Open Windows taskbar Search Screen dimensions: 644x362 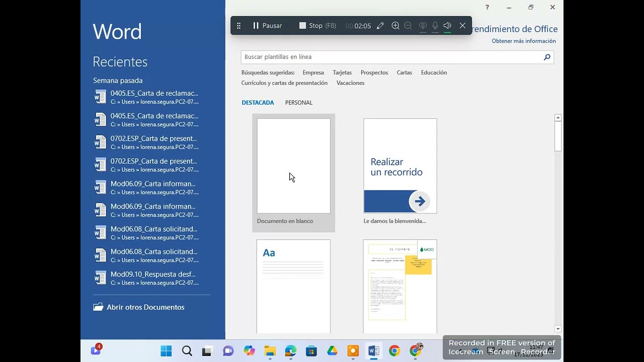(x=187, y=351)
